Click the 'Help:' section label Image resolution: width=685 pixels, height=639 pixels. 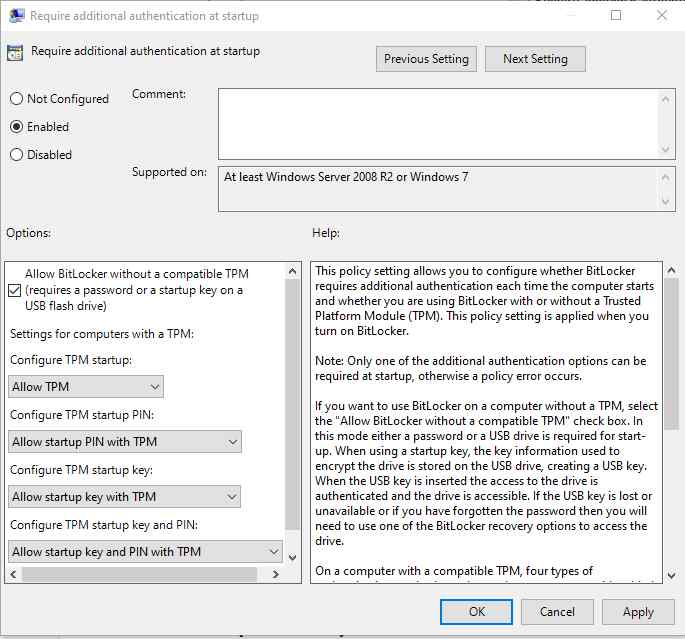[326, 233]
